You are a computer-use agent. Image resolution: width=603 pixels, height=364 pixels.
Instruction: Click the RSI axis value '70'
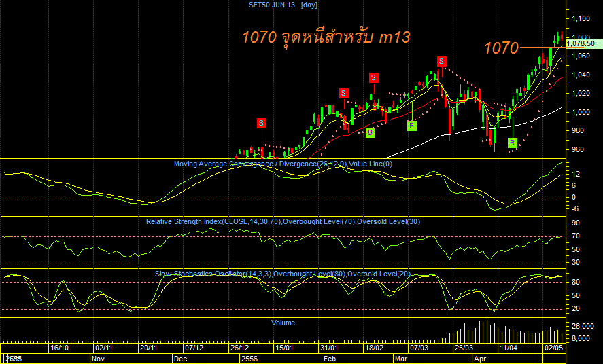(576, 236)
